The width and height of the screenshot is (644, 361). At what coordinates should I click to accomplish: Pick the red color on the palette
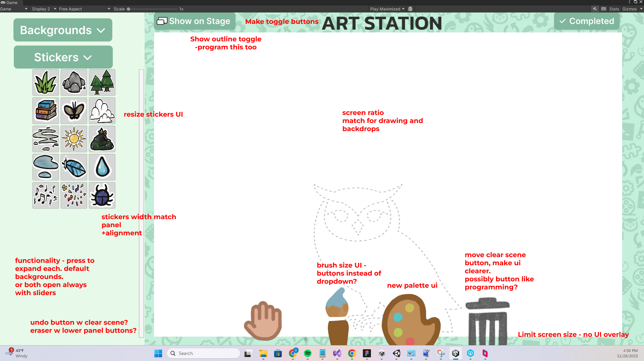point(410,342)
